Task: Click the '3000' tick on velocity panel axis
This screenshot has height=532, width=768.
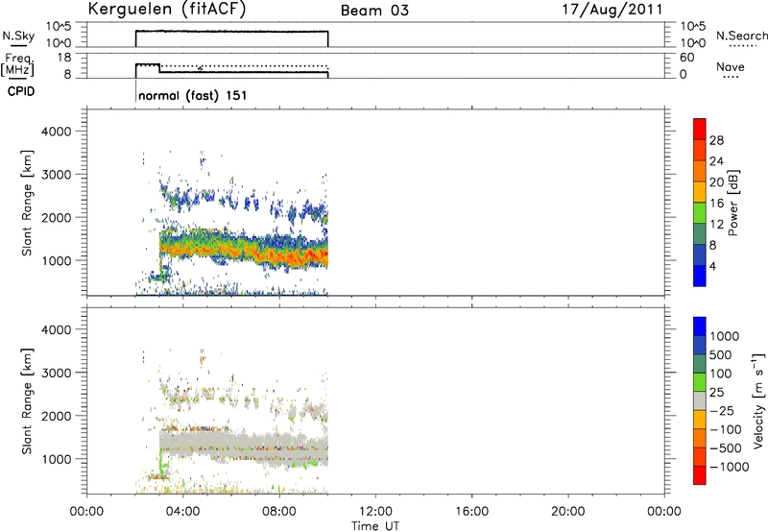Action: click(56, 373)
